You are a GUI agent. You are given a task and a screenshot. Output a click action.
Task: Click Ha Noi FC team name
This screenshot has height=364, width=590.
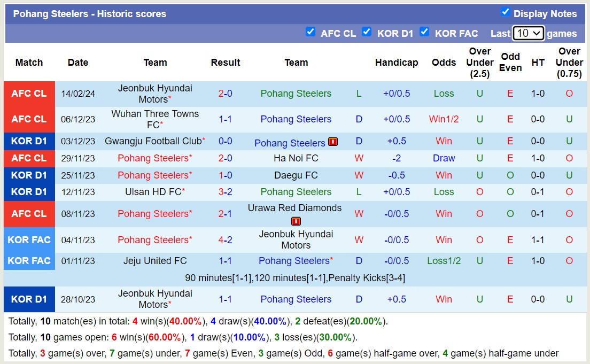pyautogui.click(x=296, y=158)
